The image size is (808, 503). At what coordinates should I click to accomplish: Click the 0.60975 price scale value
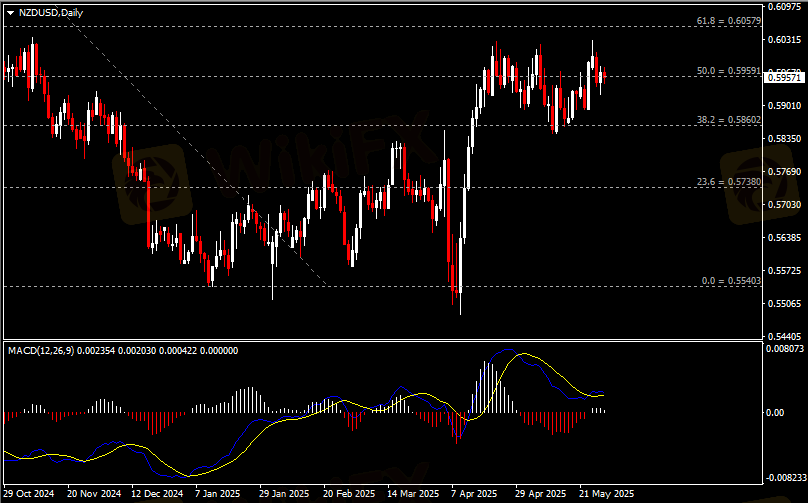[784, 7]
